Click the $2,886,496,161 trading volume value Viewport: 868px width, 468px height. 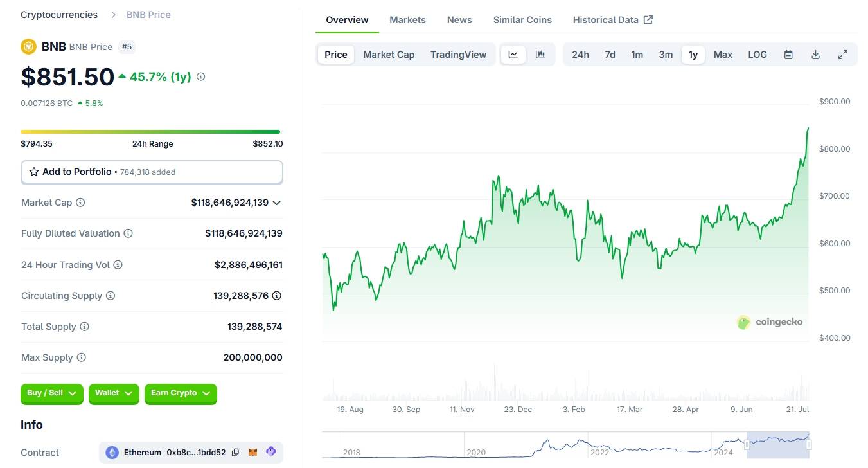[x=249, y=265]
